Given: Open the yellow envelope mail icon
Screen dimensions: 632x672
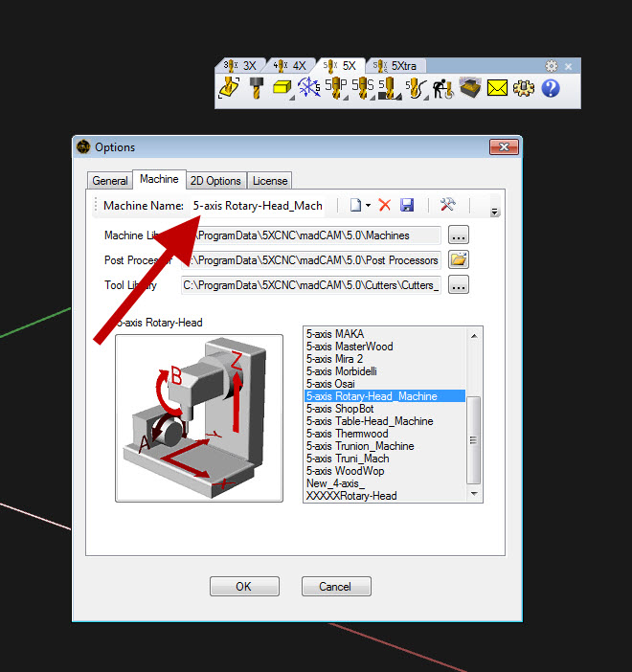Looking at the screenshot, I should tap(497, 89).
